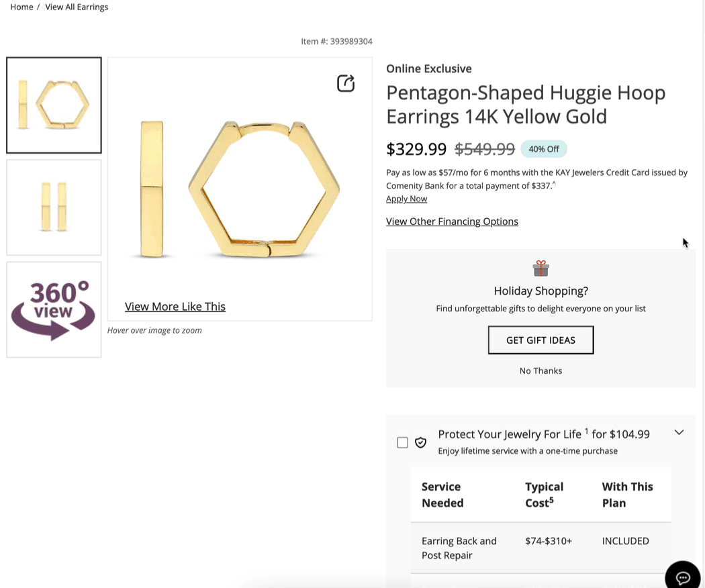Click the Apply Now link
The width and height of the screenshot is (705, 588).
pyautogui.click(x=406, y=199)
